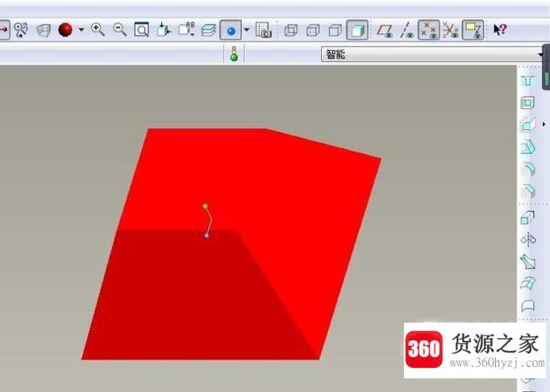
Task: Open the red sphere appearance dropdown arrow
Action: pos(81,30)
